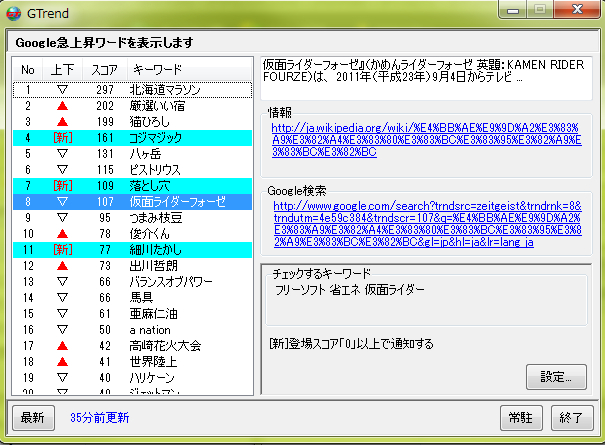
Task: Sort list by スコア column header
Action: (105, 70)
